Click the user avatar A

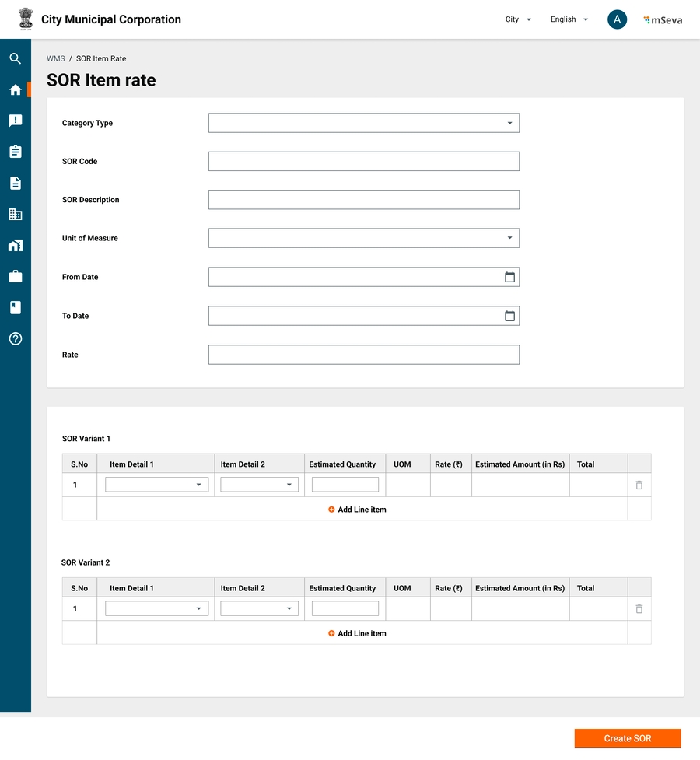point(617,20)
